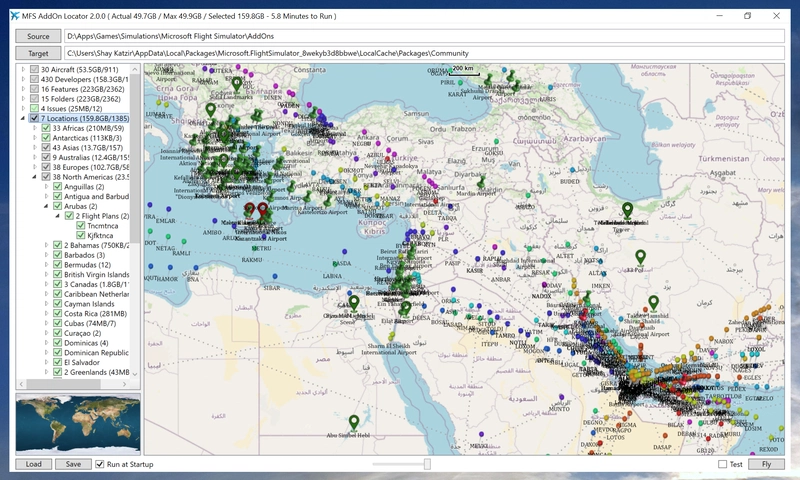Collapse the 38 North Americas node
The image size is (800, 480).
coord(35,177)
